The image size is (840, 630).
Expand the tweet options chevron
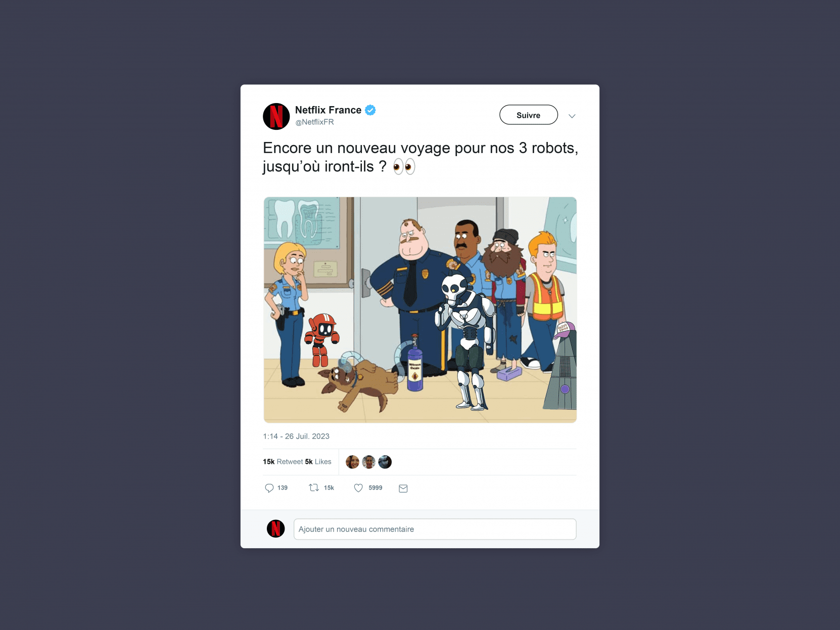pyautogui.click(x=572, y=116)
